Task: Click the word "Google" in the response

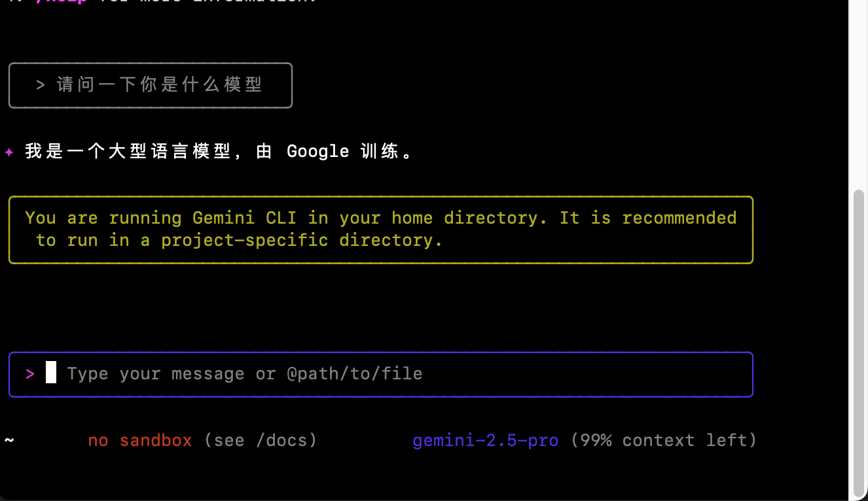Action: pyautogui.click(x=318, y=152)
